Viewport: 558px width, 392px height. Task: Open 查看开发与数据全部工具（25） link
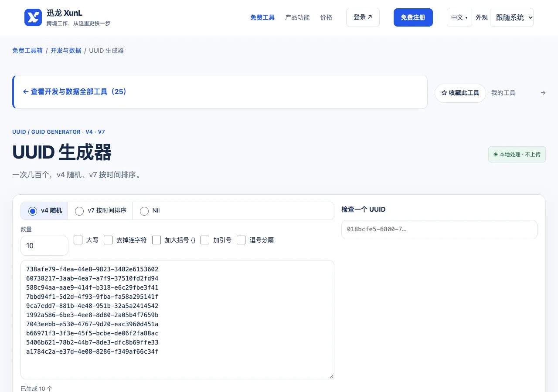coord(75,92)
